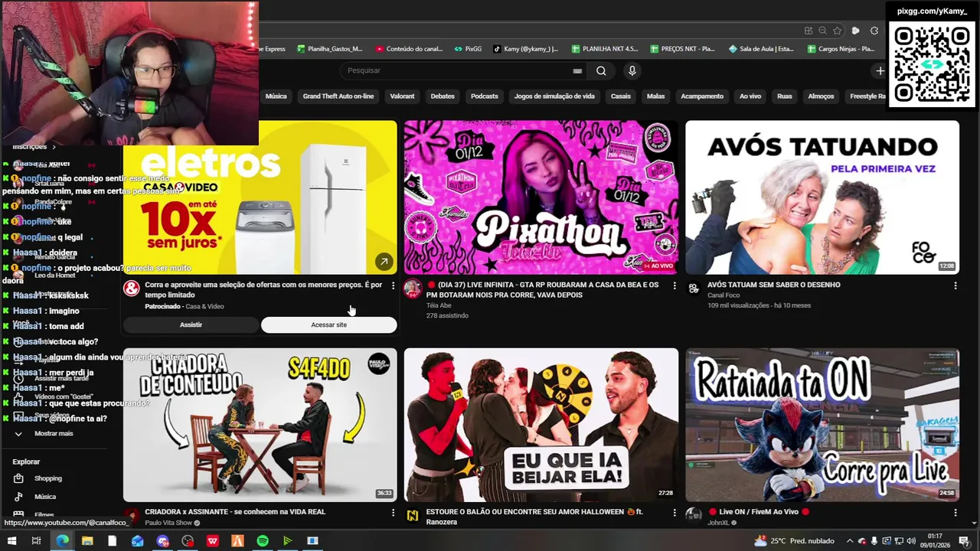This screenshot has height=551, width=980.
Task: Open WPS Office taskbar icon
Action: click(x=212, y=541)
